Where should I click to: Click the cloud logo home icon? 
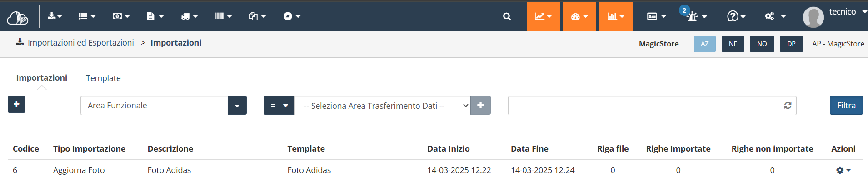pos(17,17)
